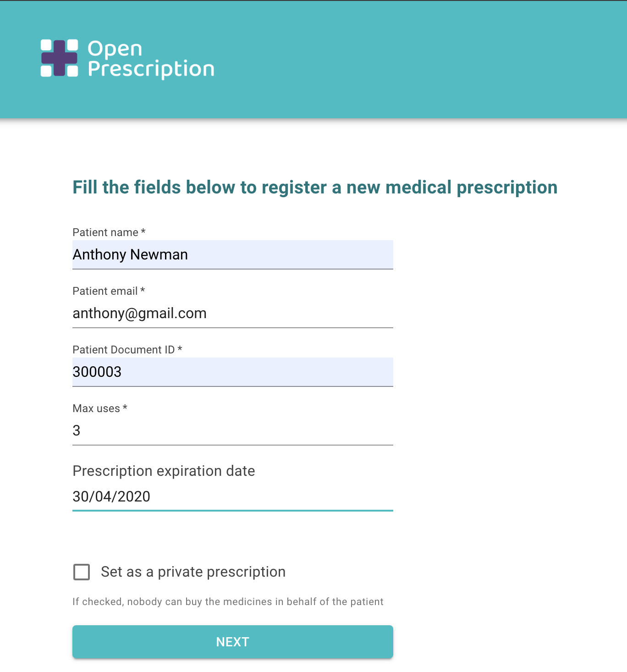Click the teal header banner background
This screenshot has height=672, width=627.
412,60
